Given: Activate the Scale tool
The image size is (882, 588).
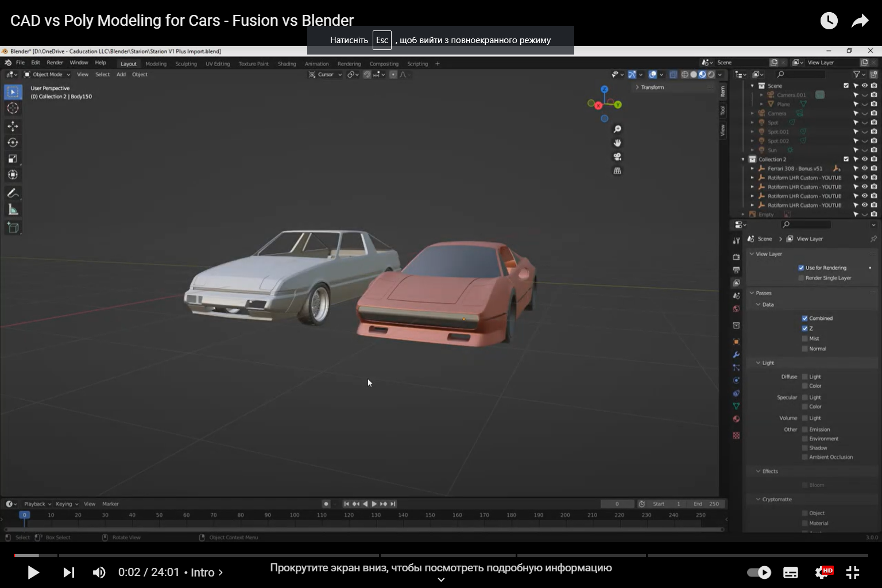Looking at the screenshot, I should point(13,158).
